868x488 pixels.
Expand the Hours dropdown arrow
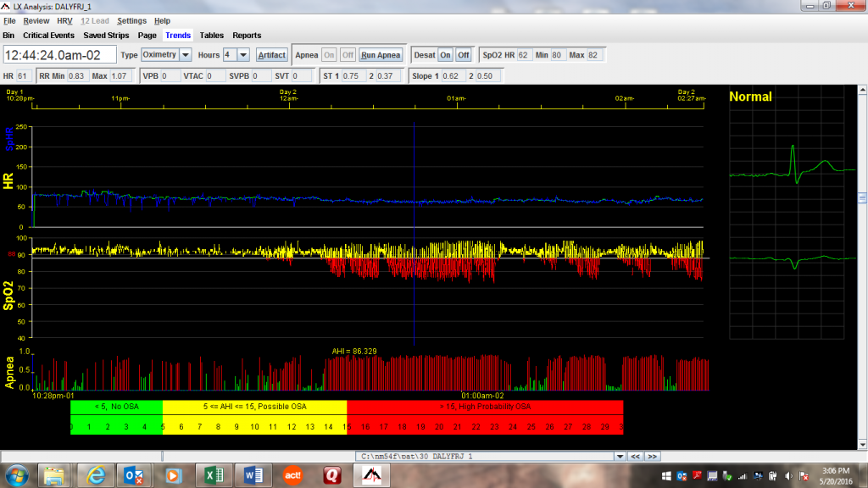243,55
